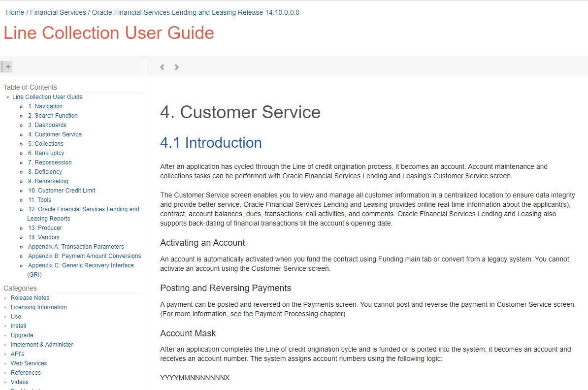This screenshot has height=390, width=588.
Task: Open chapter 14. Vendors
Action: coord(44,237)
